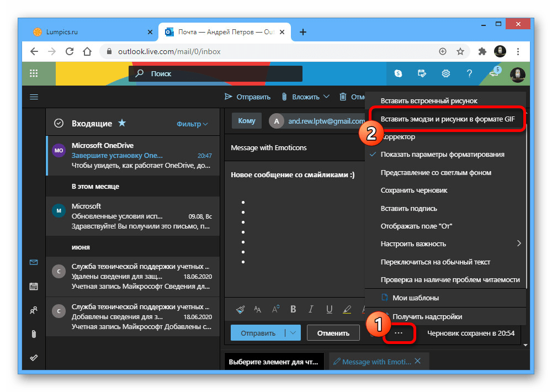Click recipient and.rew.lptw@gmail.com

tap(326, 121)
